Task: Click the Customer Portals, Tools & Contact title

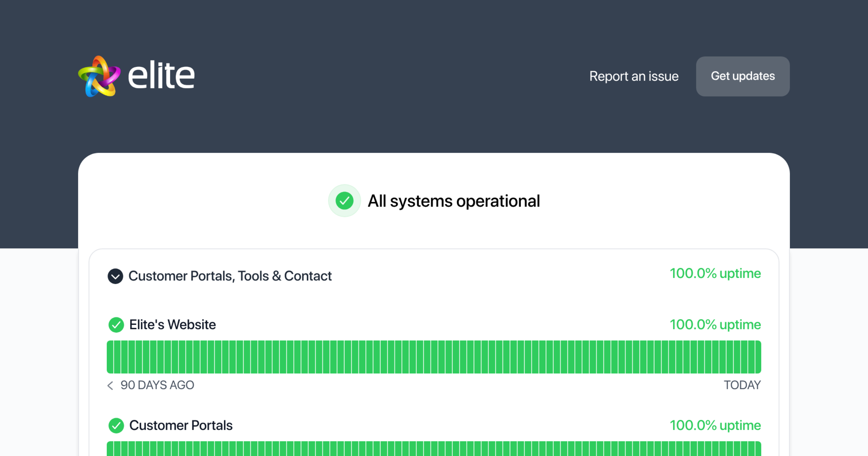Action: [230, 276]
